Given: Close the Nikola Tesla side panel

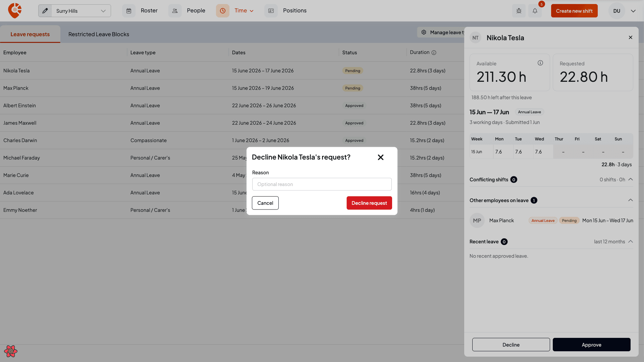Looking at the screenshot, I should coord(631,37).
